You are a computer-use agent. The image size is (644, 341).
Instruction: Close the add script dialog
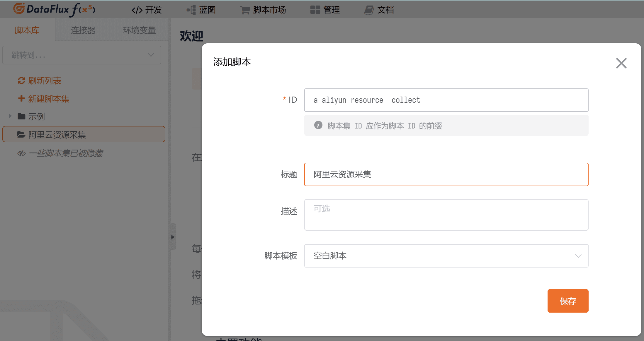point(621,63)
